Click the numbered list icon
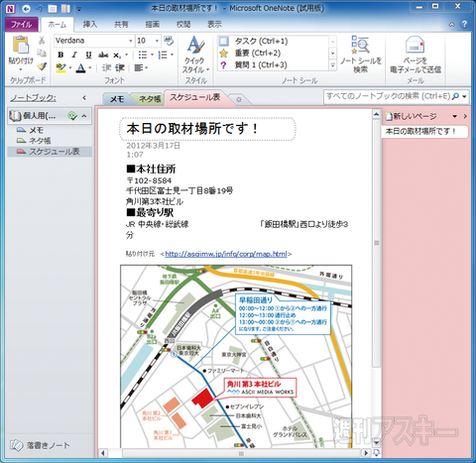Screen dimensions: 476x463 163,55
